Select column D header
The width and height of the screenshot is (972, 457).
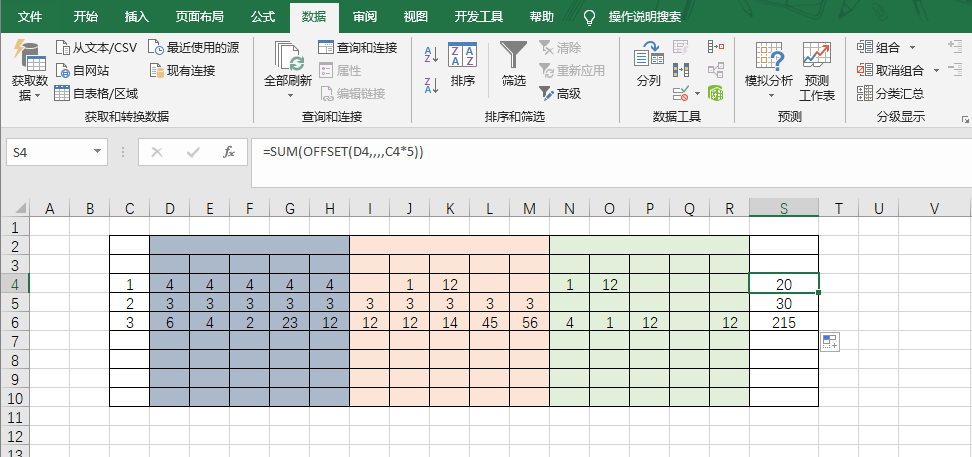click(169, 209)
